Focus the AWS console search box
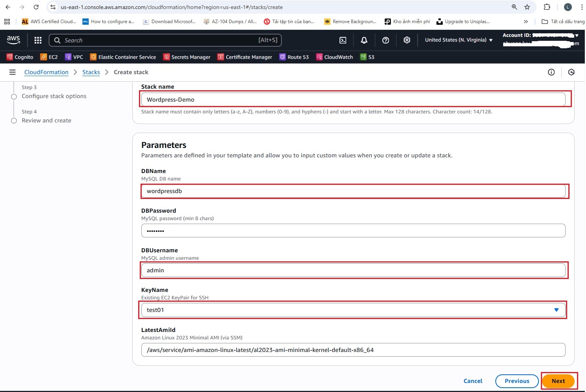This screenshot has width=586, height=392. point(165,40)
